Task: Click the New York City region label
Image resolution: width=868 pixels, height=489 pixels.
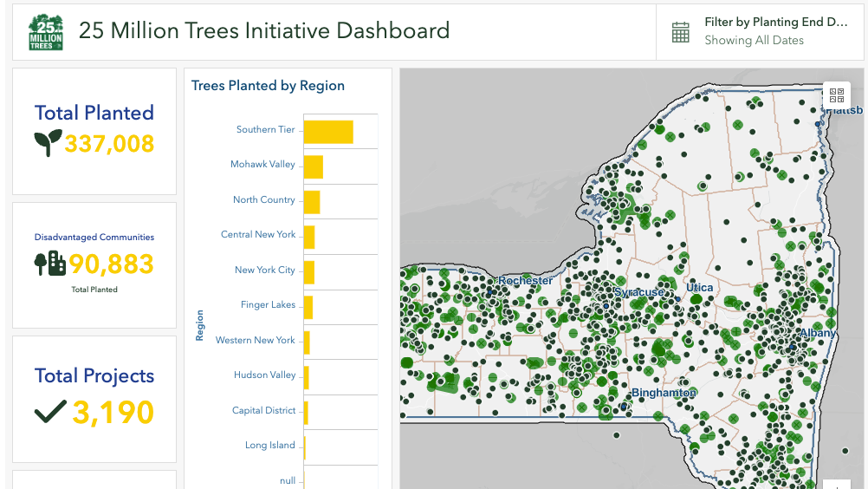Action: [x=265, y=270]
